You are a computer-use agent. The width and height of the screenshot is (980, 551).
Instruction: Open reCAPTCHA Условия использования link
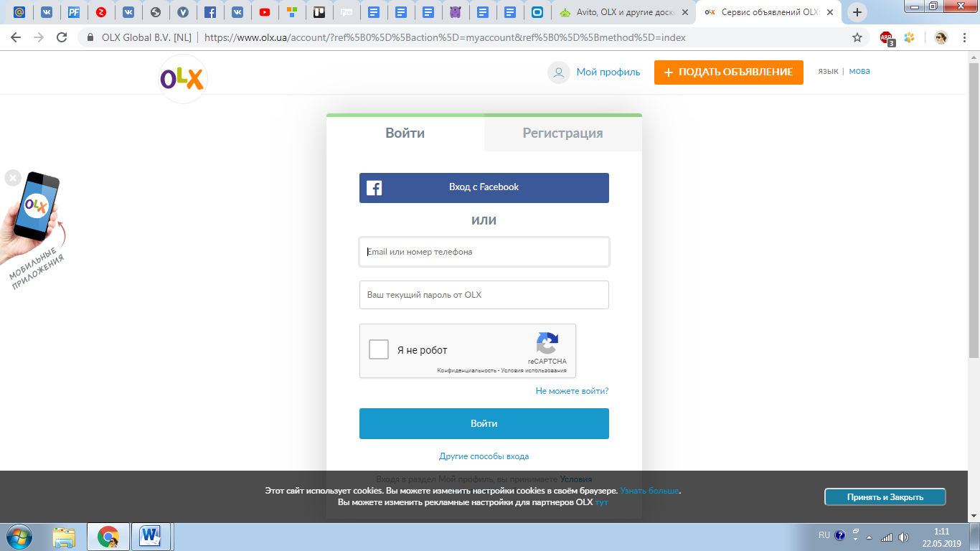pos(534,371)
